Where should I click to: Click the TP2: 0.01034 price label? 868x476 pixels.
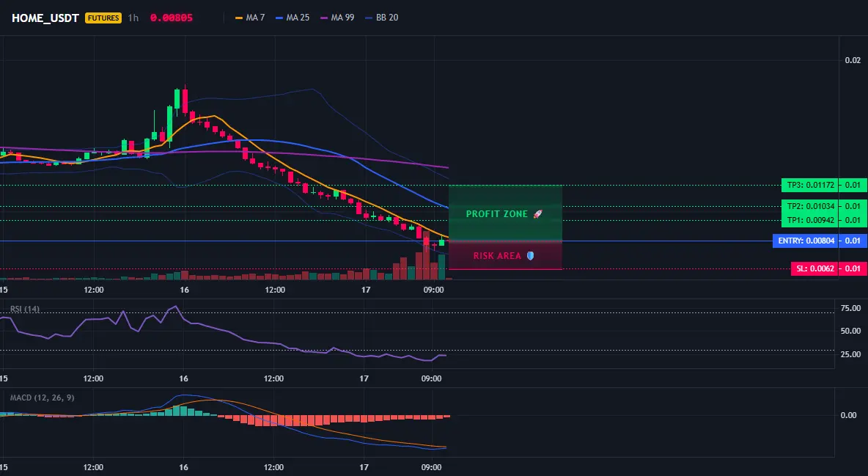pos(810,206)
